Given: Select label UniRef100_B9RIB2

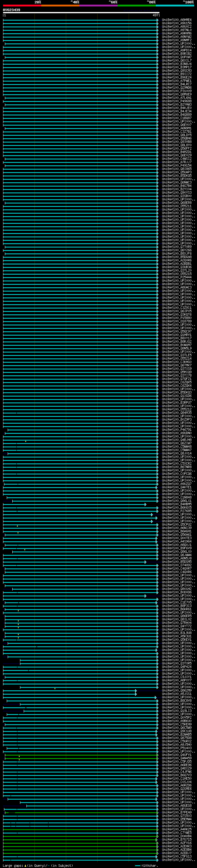Looking at the screenshot, I should pos(177,54).
